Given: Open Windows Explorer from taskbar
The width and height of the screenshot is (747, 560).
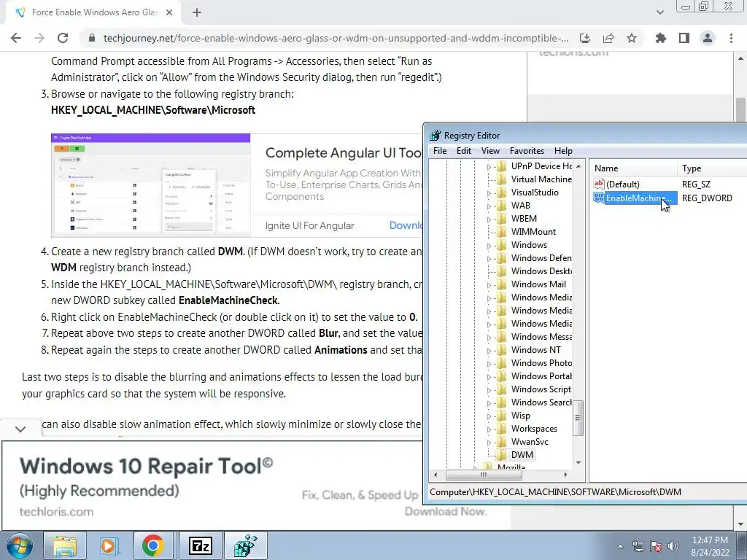Looking at the screenshot, I should click(65, 545).
